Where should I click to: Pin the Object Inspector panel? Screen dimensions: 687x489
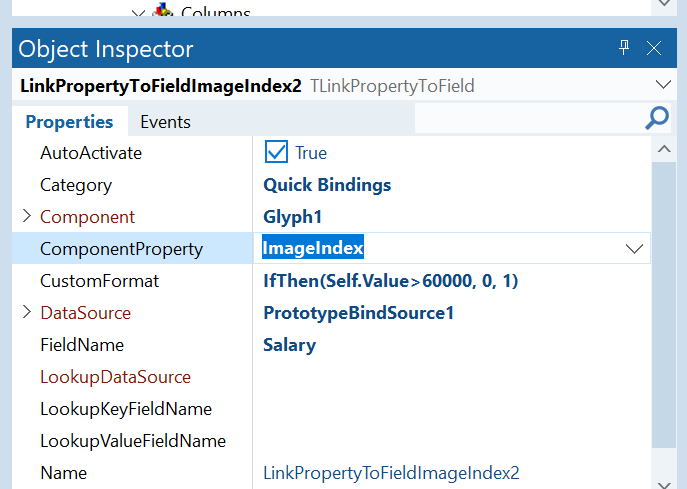click(624, 47)
